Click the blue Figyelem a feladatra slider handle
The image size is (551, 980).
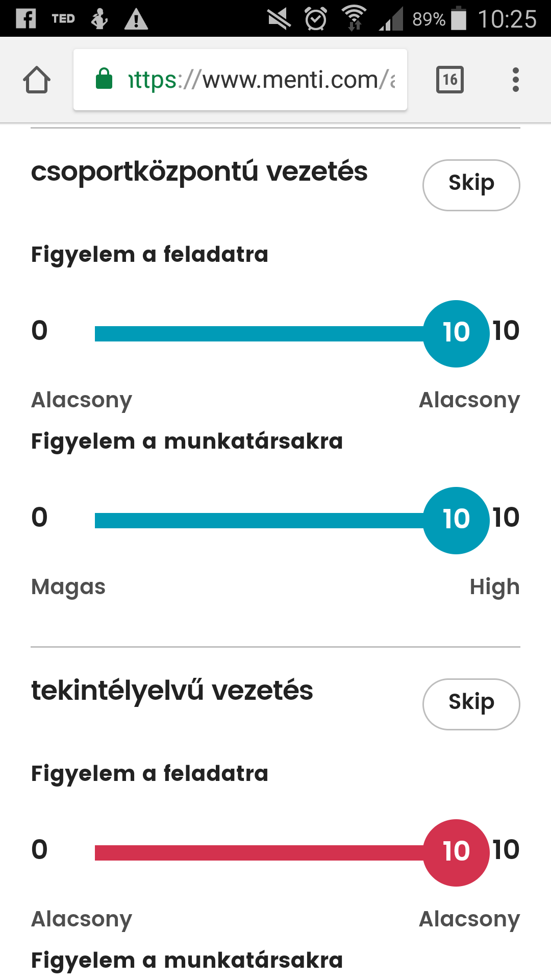pos(456,334)
